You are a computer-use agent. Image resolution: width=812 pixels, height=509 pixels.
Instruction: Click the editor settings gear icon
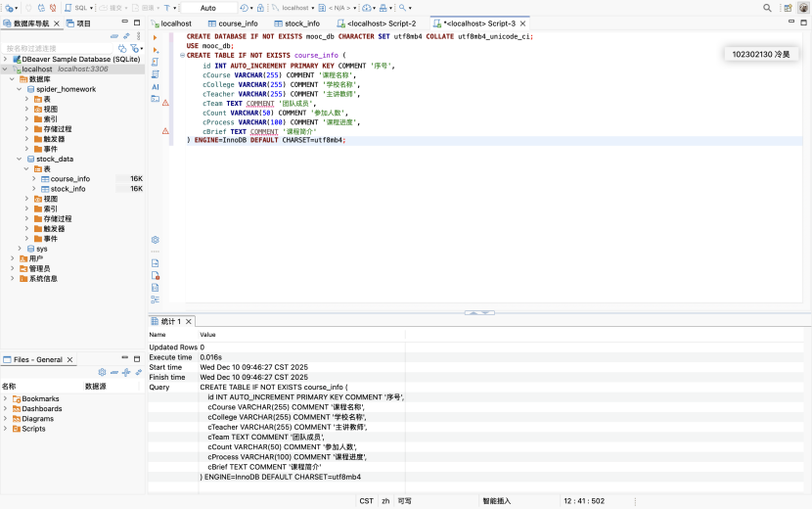point(156,240)
